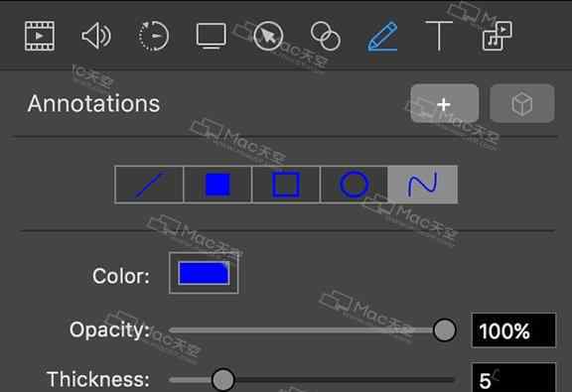Click the Opacity 100% value field
This screenshot has width=572, height=392.
pyautogui.click(x=513, y=330)
